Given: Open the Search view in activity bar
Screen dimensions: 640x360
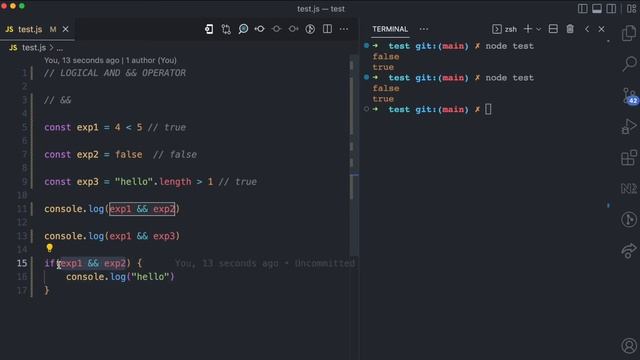Looking at the screenshot, I should tap(629, 64).
